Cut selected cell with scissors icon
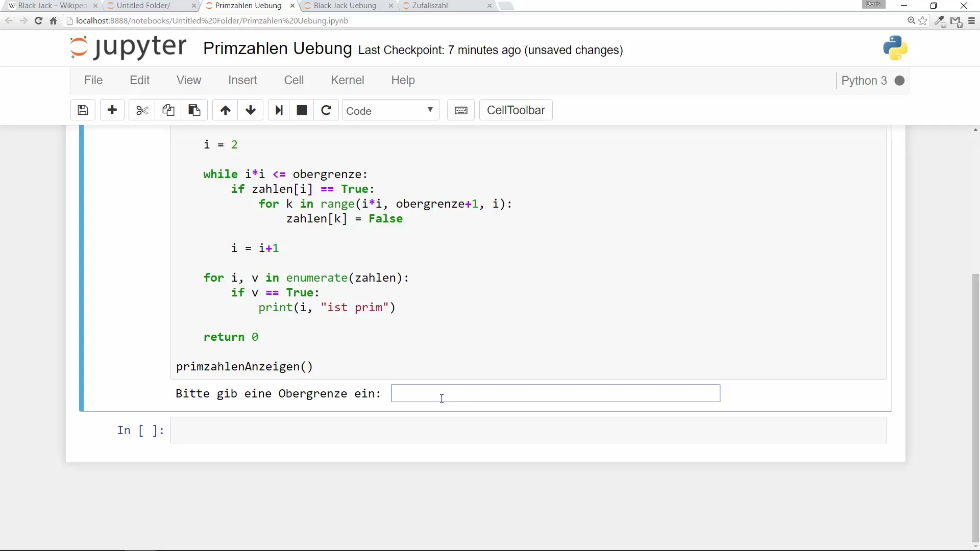The width and height of the screenshot is (980, 551). click(x=142, y=110)
